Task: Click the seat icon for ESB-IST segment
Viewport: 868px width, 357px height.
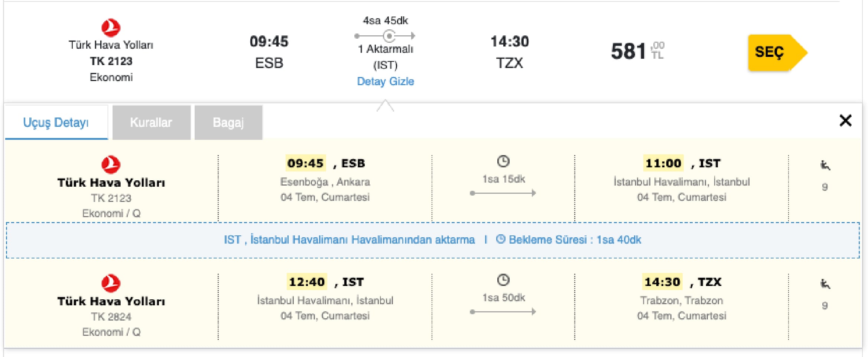Action: (825, 165)
